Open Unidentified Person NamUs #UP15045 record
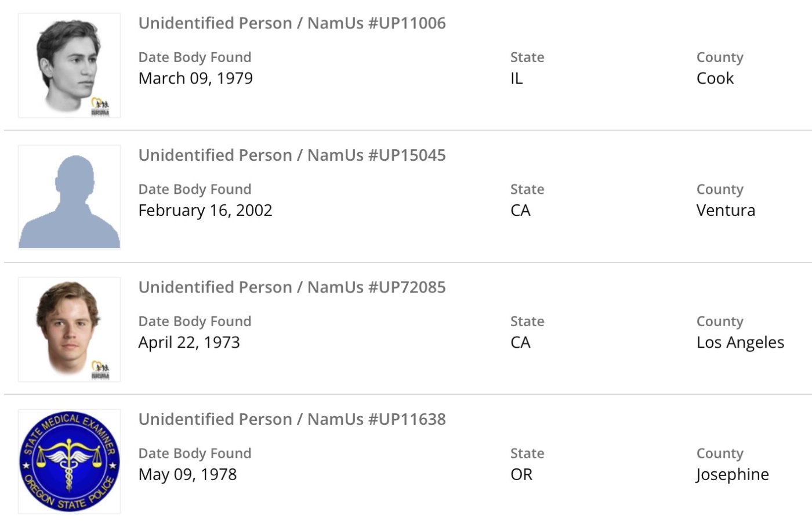Screen dimensions: 812x523 (x=292, y=155)
